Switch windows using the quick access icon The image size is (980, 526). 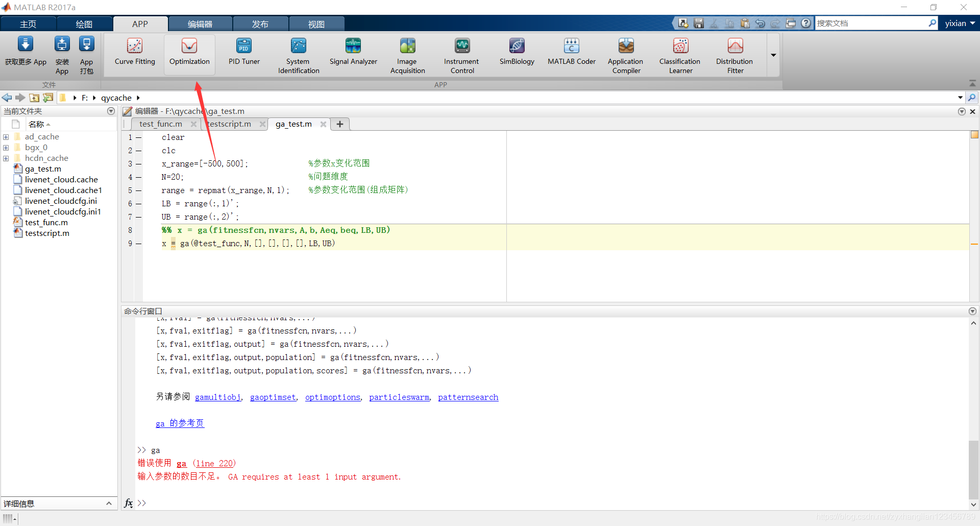click(x=791, y=23)
